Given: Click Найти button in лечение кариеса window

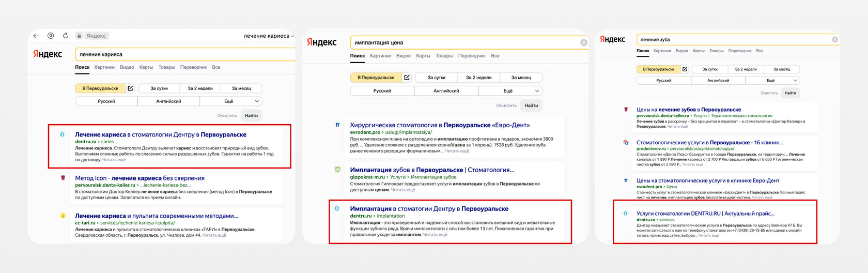Looking at the screenshot, I should 251,115.
